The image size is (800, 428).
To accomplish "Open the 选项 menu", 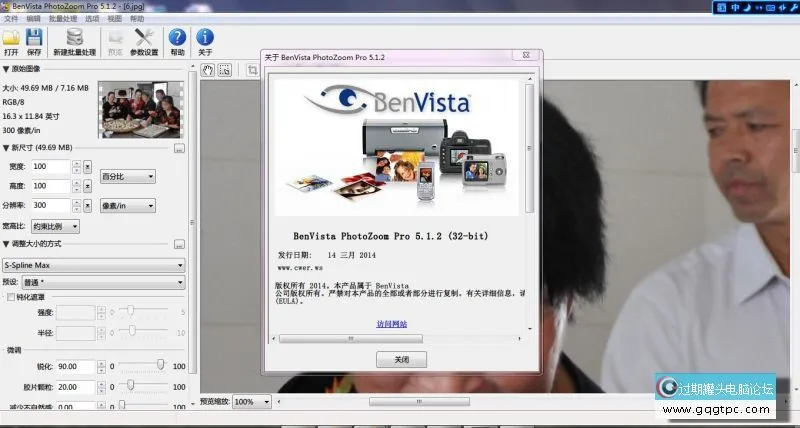I will pos(92,18).
